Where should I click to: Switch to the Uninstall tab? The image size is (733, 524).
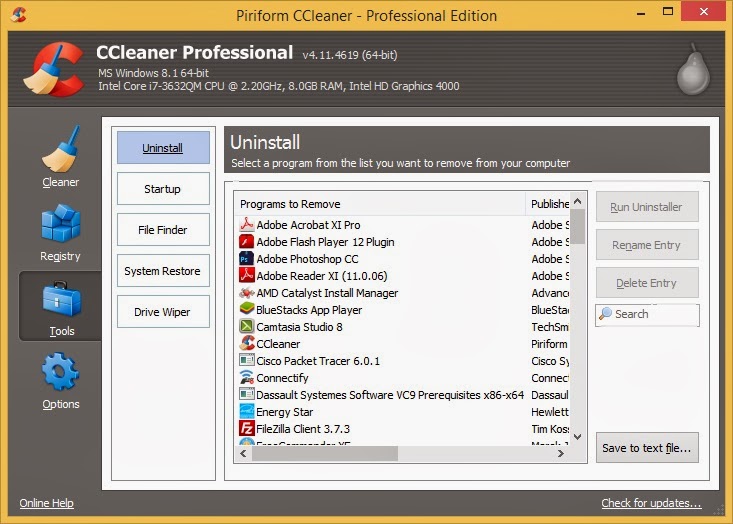click(x=163, y=148)
